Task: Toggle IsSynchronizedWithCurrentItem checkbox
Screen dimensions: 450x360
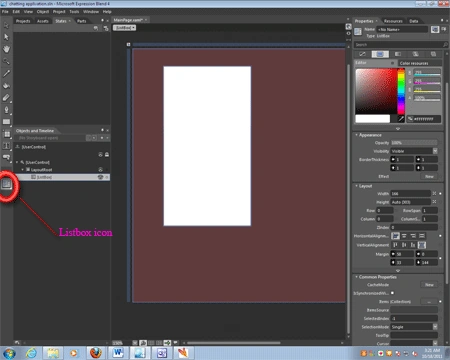Action: [x=392, y=293]
